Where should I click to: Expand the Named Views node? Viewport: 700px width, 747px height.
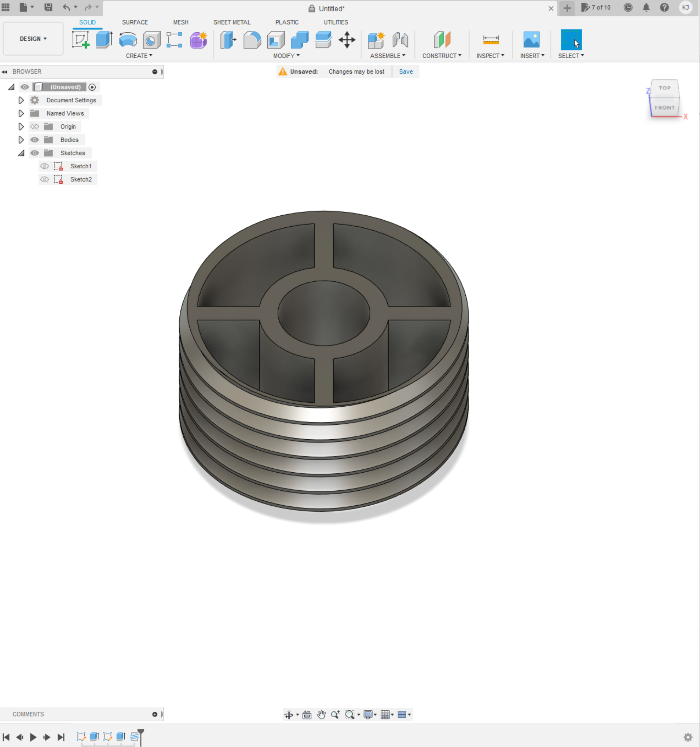click(x=21, y=113)
